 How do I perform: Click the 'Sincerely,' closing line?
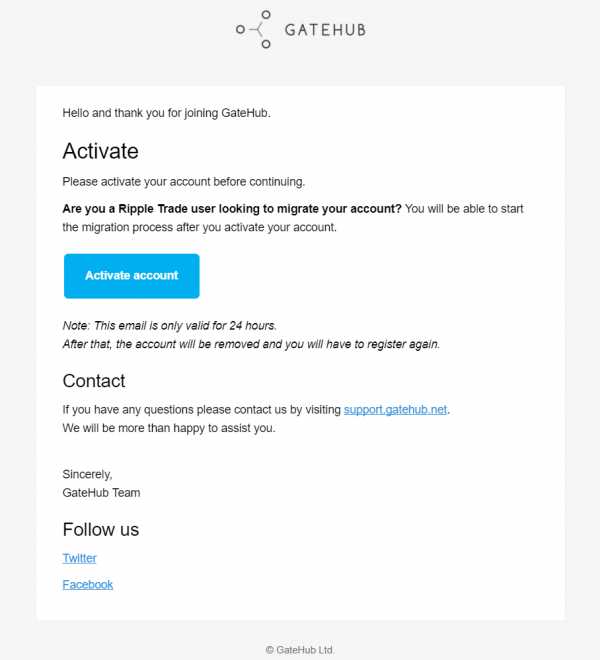(87, 474)
